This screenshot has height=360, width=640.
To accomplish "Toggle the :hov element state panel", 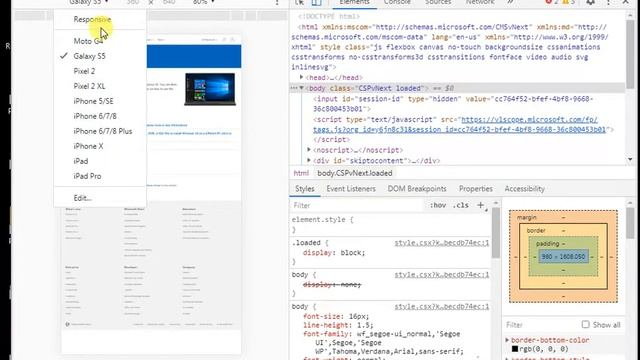I will coord(438,205).
